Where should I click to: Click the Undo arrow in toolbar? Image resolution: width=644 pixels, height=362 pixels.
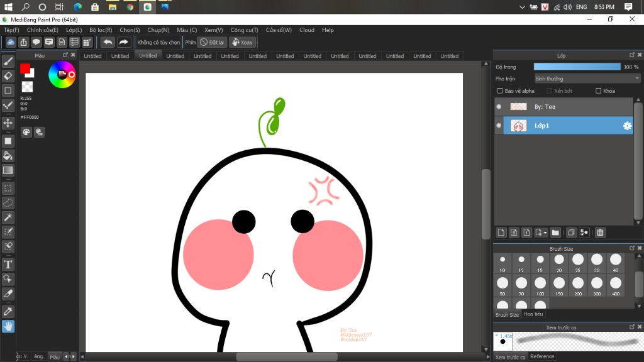108,42
